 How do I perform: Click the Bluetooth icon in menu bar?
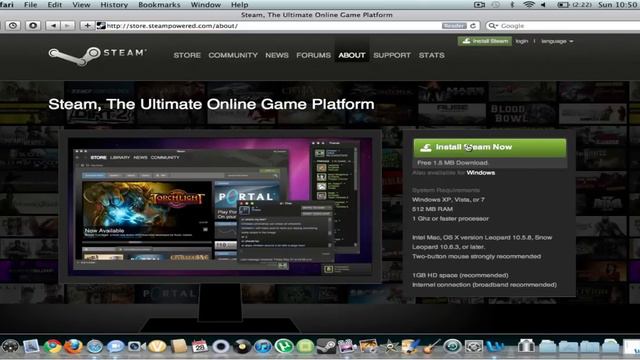[x=512, y=4]
